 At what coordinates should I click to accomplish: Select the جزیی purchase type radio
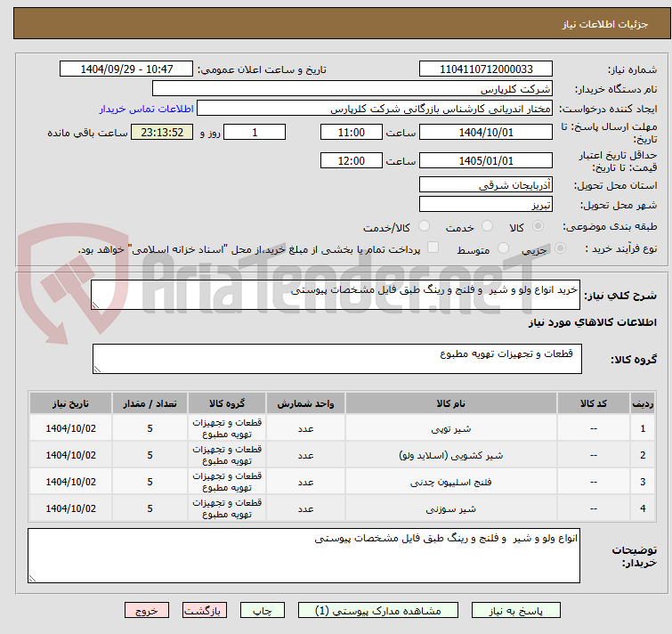(x=560, y=248)
